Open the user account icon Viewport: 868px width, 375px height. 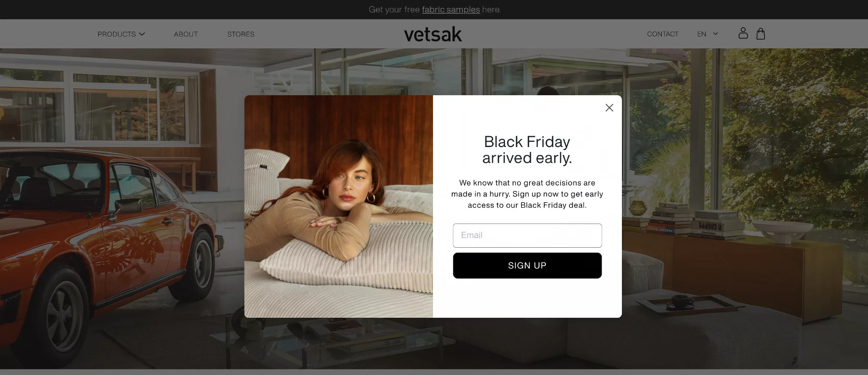(x=743, y=33)
